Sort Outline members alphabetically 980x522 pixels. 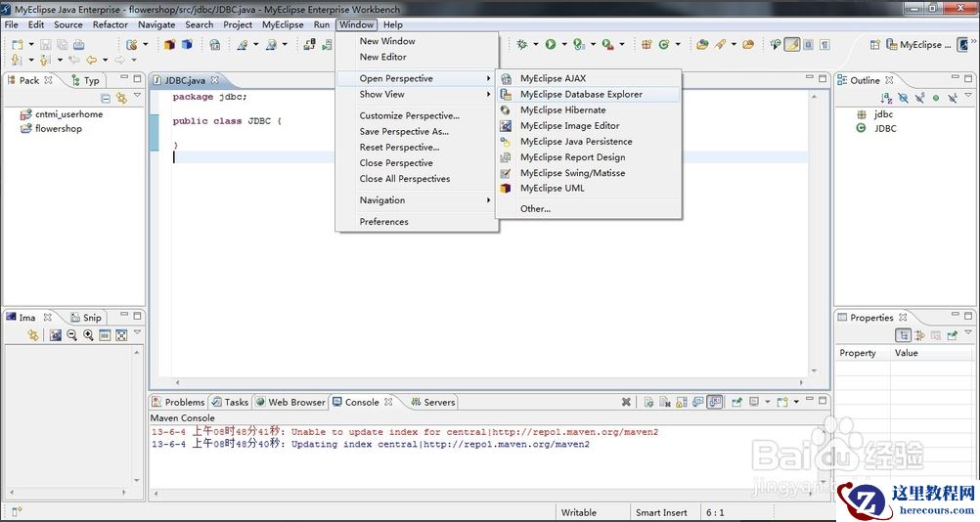887,98
